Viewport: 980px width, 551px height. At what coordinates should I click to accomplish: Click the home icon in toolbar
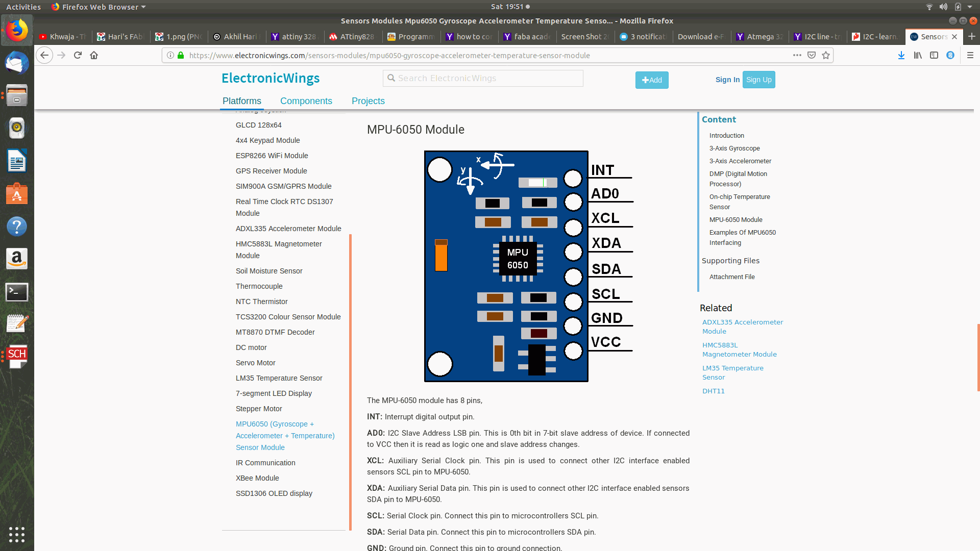pyautogui.click(x=94, y=55)
